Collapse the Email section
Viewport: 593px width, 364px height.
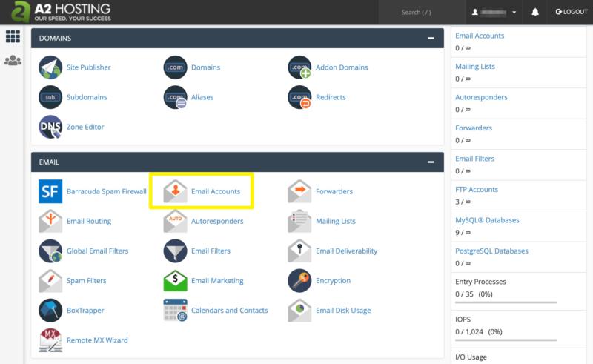tap(431, 162)
